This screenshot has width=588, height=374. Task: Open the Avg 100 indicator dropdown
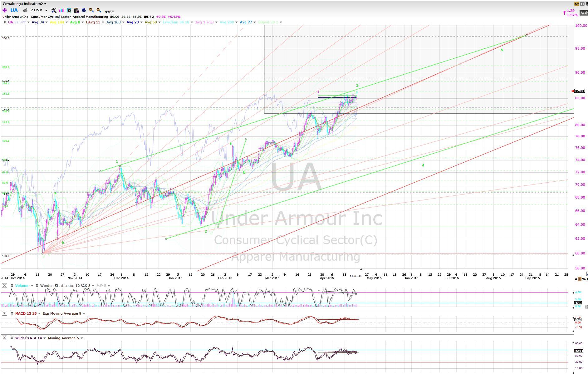click(x=123, y=22)
